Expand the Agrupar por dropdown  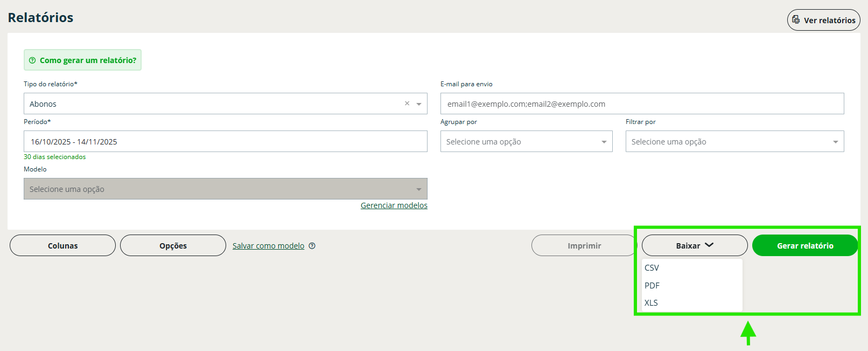[x=526, y=142]
